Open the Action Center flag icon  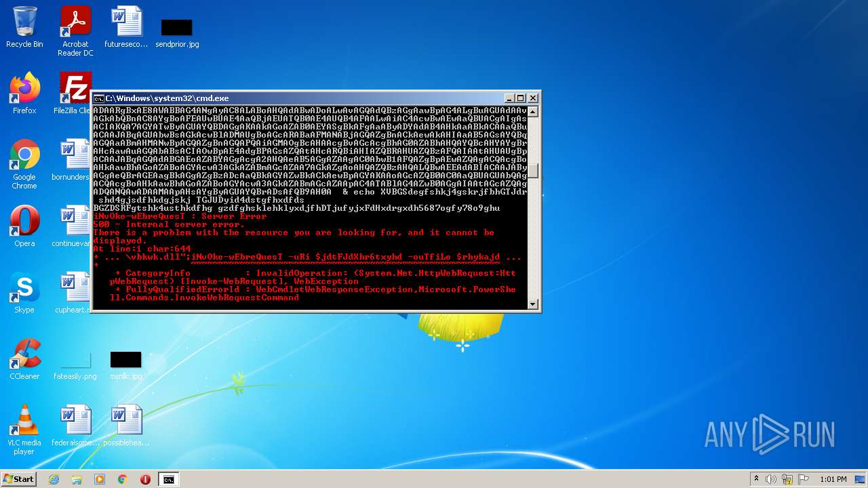(x=803, y=479)
